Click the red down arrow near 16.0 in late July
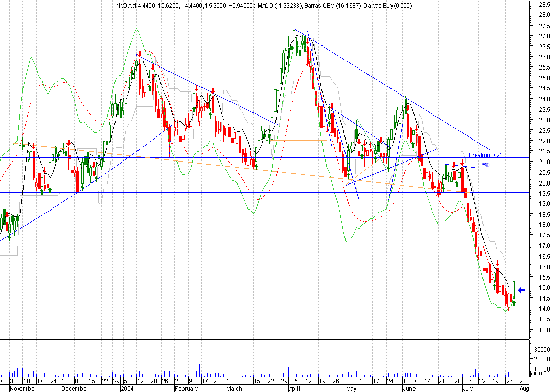Screen dimensions: 552x392 tap(497, 263)
